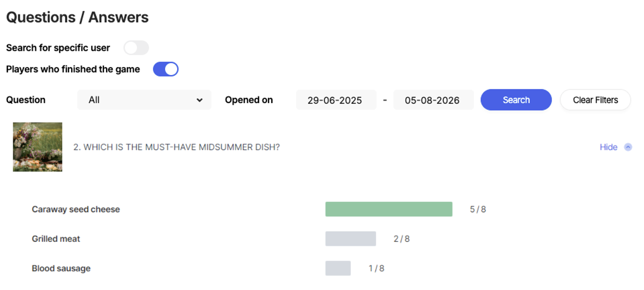This screenshot has height=290, width=644.
Task: Select the Grilled meat answer label
Action: tap(56, 239)
